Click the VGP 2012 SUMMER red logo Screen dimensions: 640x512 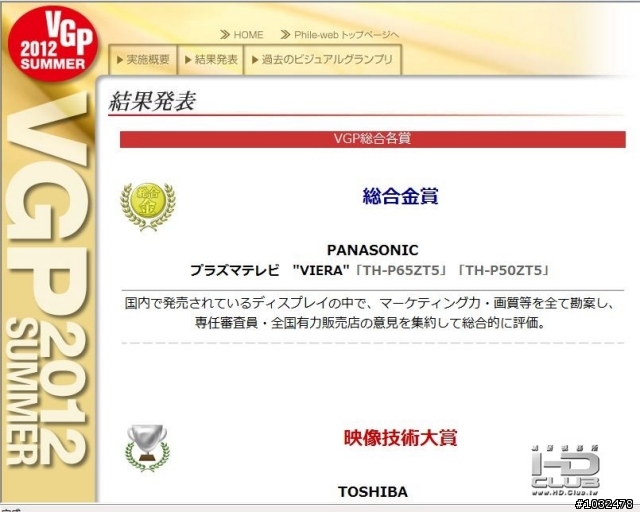pos(53,43)
